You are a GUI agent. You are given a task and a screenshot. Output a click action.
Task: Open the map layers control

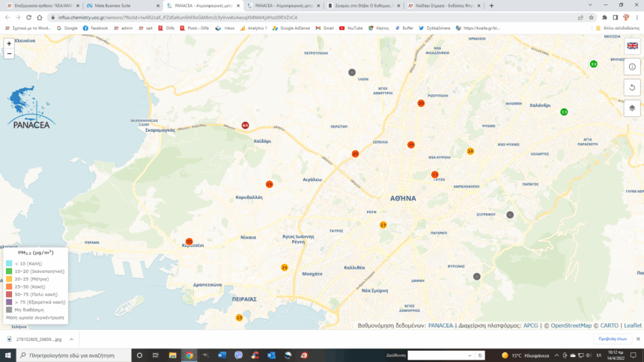click(x=632, y=108)
